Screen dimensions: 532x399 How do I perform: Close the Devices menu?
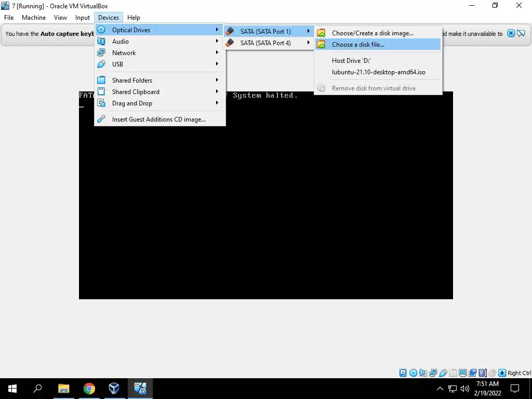tap(109, 17)
